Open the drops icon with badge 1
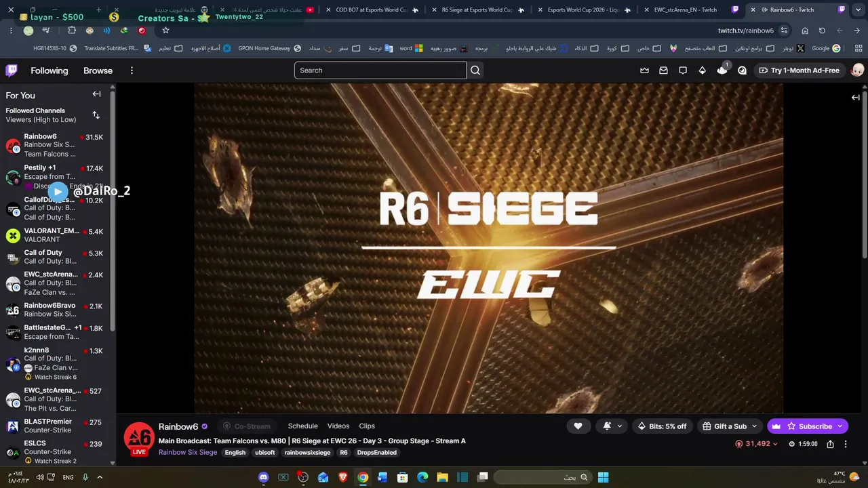The image size is (868, 488). coord(722,70)
